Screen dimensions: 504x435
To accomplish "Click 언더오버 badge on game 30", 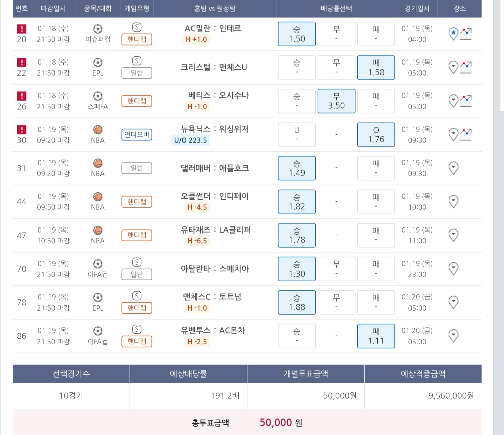I will pyautogui.click(x=137, y=134).
